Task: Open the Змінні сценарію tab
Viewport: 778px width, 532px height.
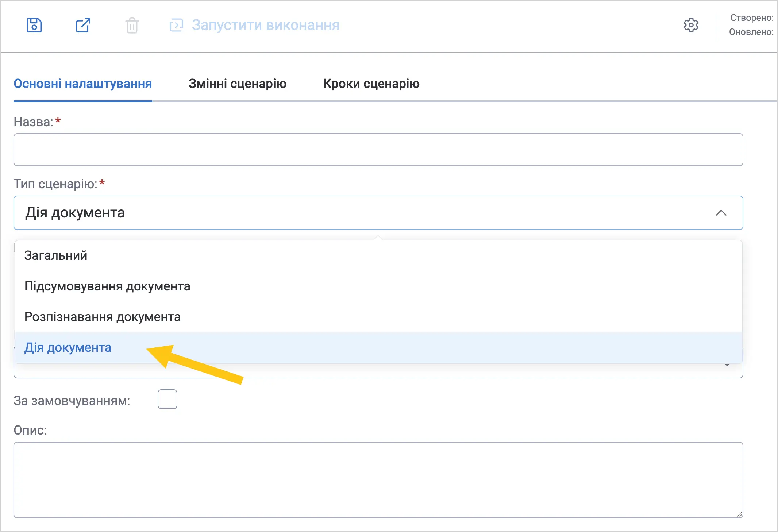Action: (x=238, y=84)
